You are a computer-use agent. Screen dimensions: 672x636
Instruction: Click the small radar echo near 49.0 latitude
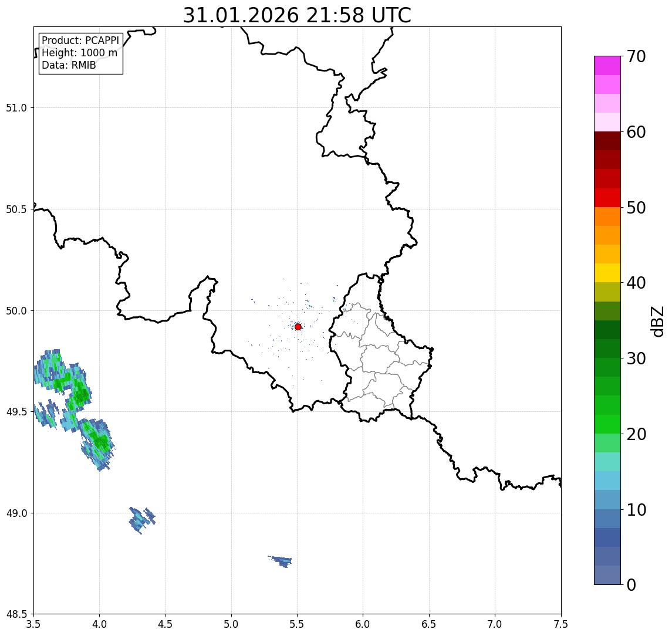pos(142,520)
